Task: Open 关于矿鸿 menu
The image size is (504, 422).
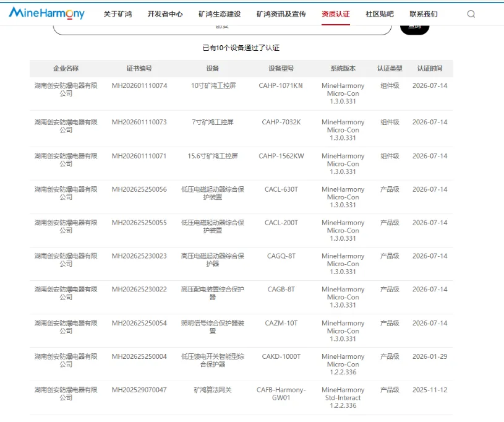Action: [x=117, y=14]
